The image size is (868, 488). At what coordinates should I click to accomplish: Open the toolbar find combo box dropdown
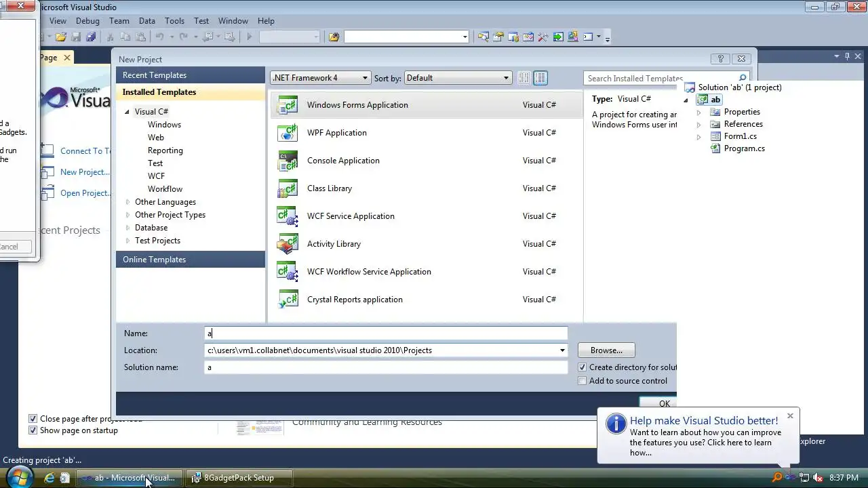click(465, 37)
